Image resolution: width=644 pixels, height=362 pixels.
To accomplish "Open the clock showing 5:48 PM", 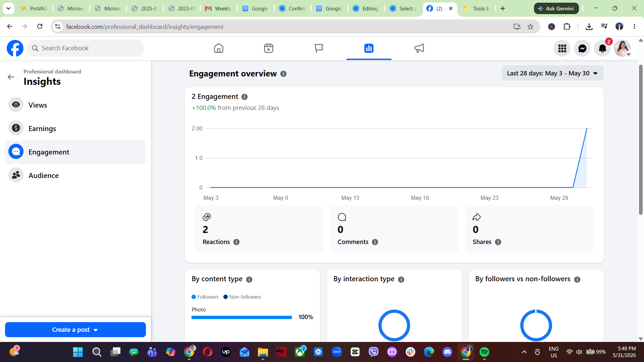I will point(624,352).
